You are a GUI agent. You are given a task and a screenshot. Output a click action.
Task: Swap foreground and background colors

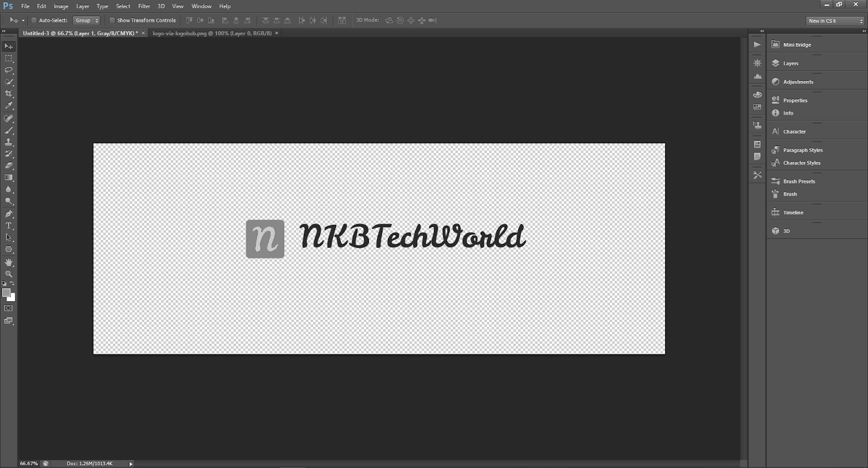(x=12, y=283)
